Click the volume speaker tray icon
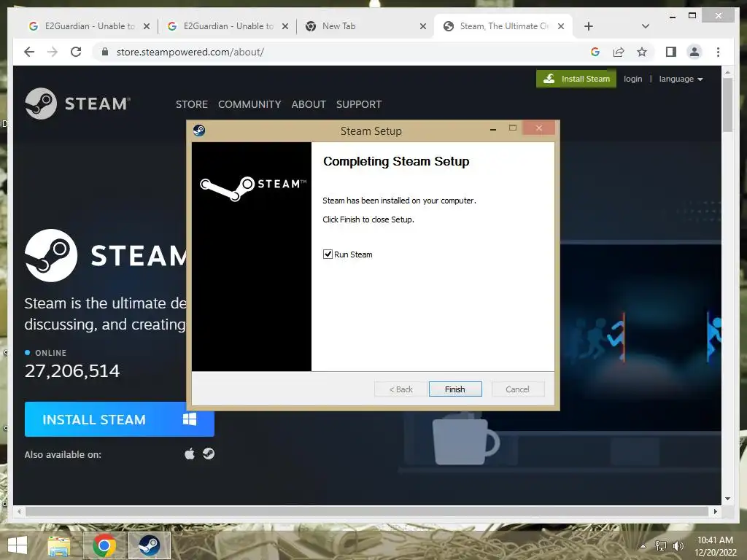Screen dimensions: 747x560 click(678, 545)
